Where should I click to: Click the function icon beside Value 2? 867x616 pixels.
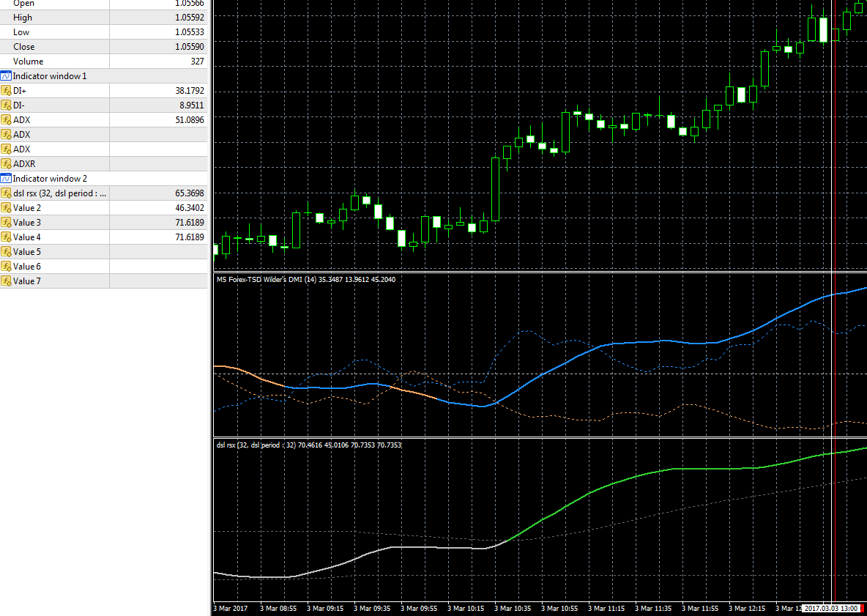pyautogui.click(x=7, y=208)
